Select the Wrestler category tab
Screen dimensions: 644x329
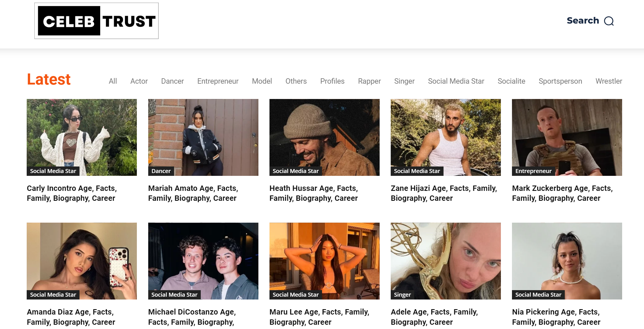(609, 81)
